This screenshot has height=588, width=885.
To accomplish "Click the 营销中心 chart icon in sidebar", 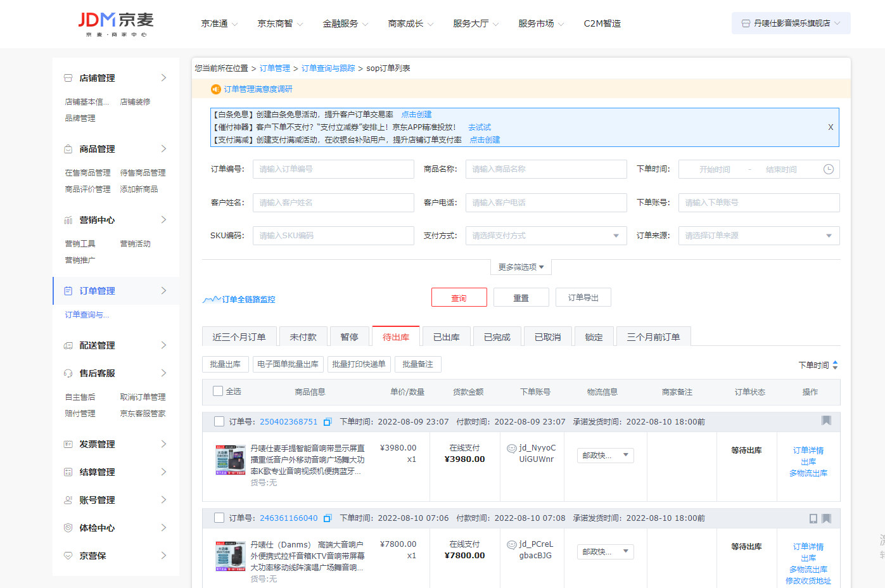I will click(68, 220).
